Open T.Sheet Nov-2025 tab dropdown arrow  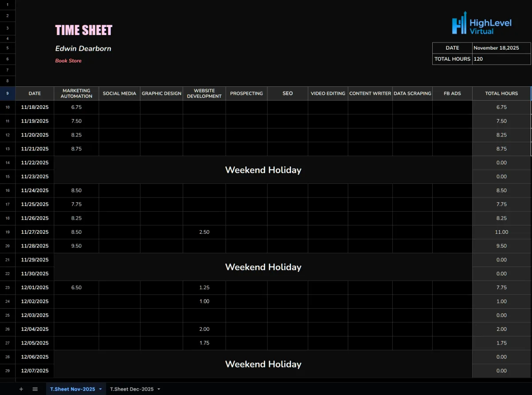coord(100,389)
